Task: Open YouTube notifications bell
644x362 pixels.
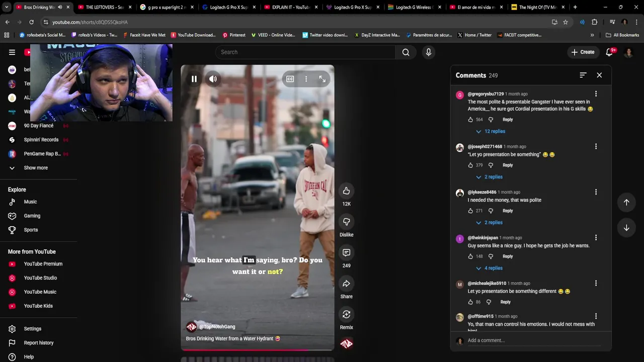Action: [609, 52]
